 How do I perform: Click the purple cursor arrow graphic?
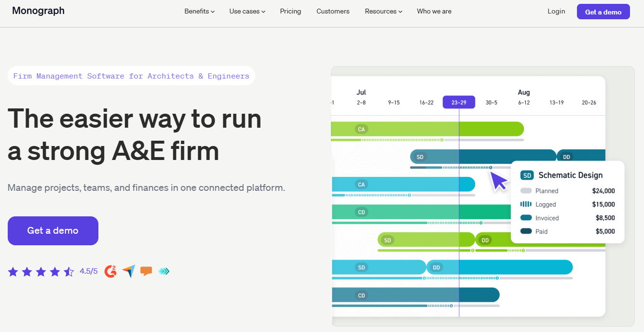(499, 181)
